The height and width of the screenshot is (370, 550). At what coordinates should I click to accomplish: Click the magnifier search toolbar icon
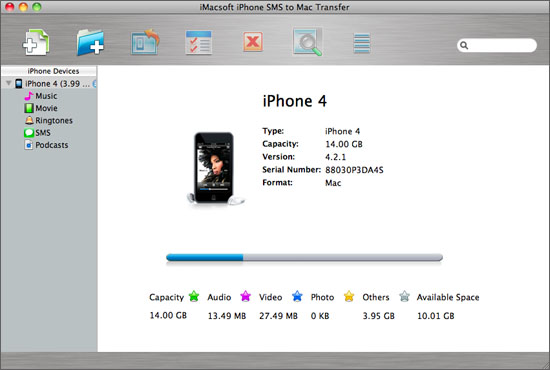point(307,42)
